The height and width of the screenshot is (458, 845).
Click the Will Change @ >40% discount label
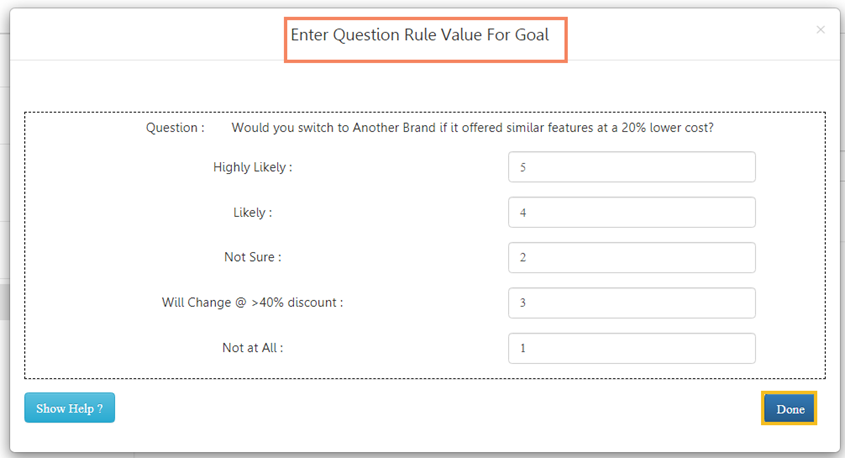coord(252,302)
